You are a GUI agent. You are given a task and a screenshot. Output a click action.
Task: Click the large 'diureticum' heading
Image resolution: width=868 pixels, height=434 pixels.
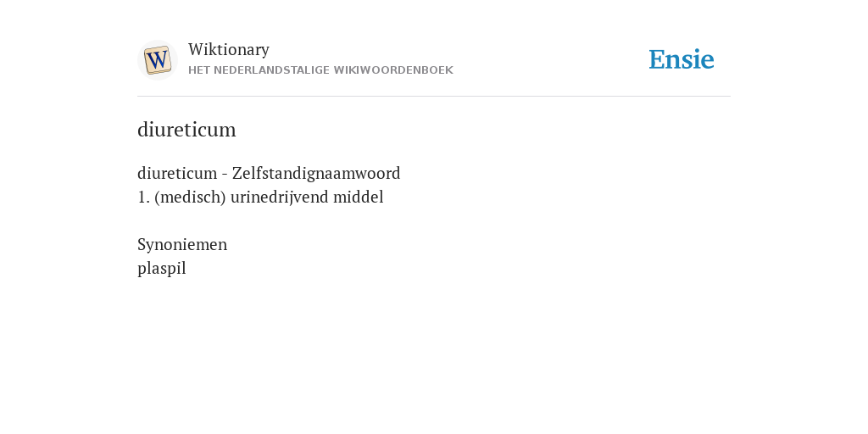186,130
